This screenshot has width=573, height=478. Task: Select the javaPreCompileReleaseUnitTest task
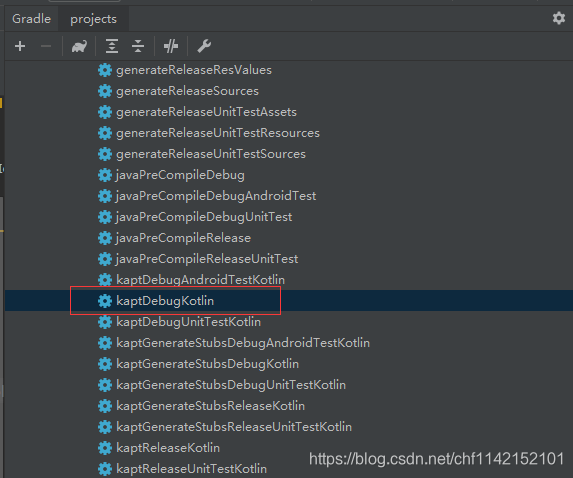pyautogui.click(x=207, y=259)
